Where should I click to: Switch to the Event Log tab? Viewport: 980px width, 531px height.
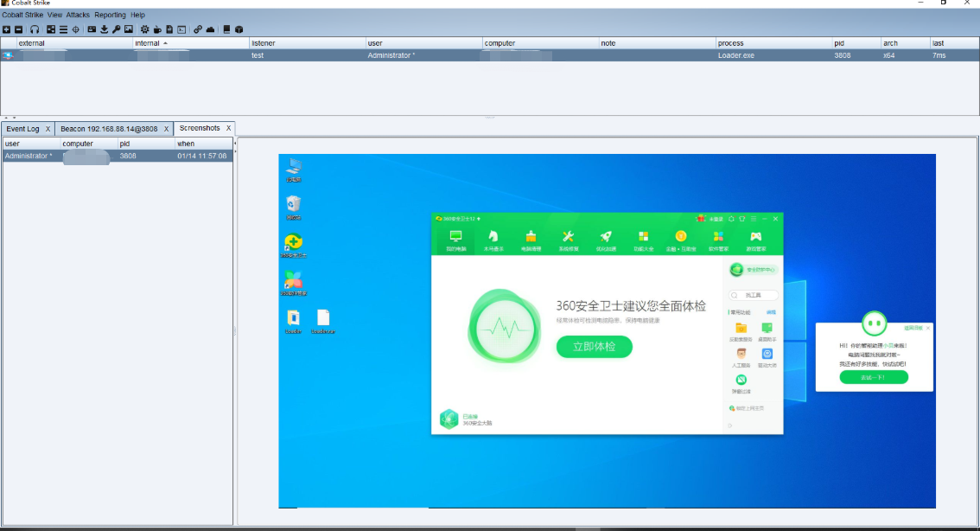(23, 129)
